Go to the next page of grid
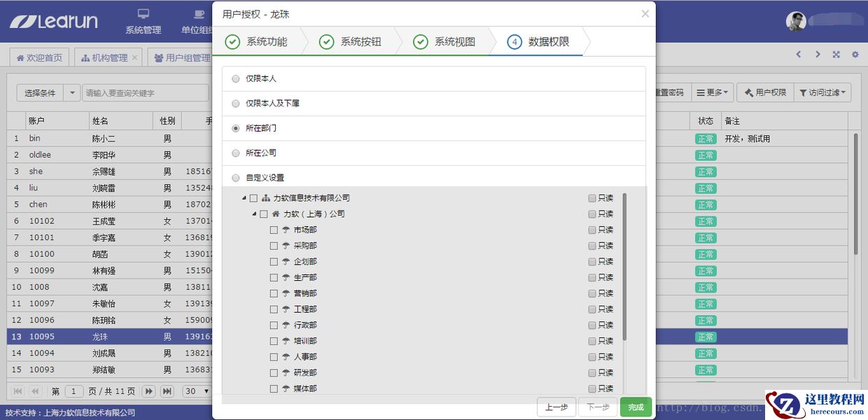868x420 pixels. pos(148,391)
